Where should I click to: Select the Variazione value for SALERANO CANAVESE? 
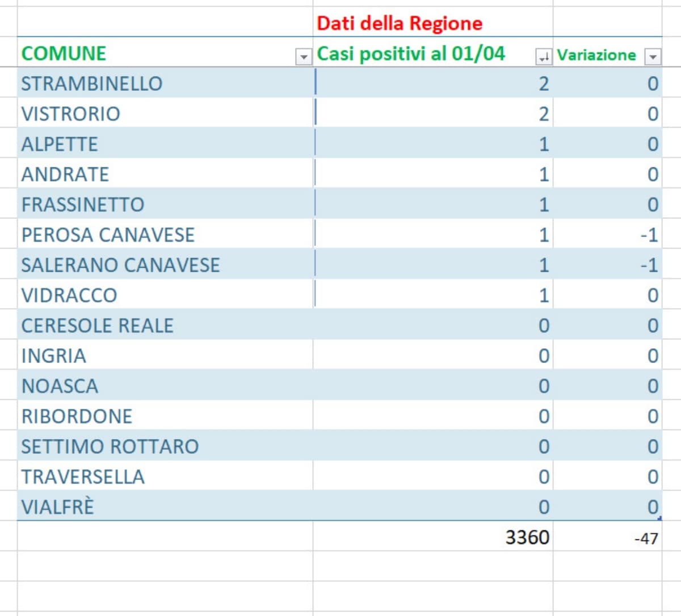(648, 265)
